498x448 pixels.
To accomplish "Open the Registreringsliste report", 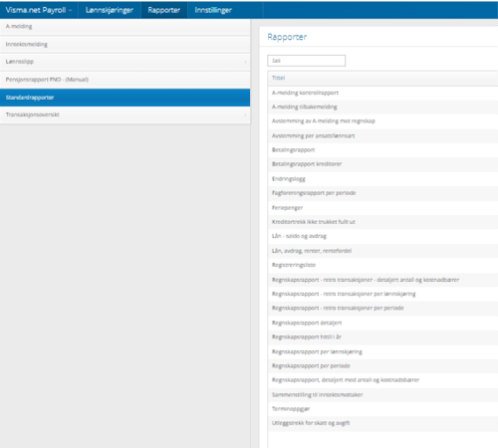I will point(294,265).
